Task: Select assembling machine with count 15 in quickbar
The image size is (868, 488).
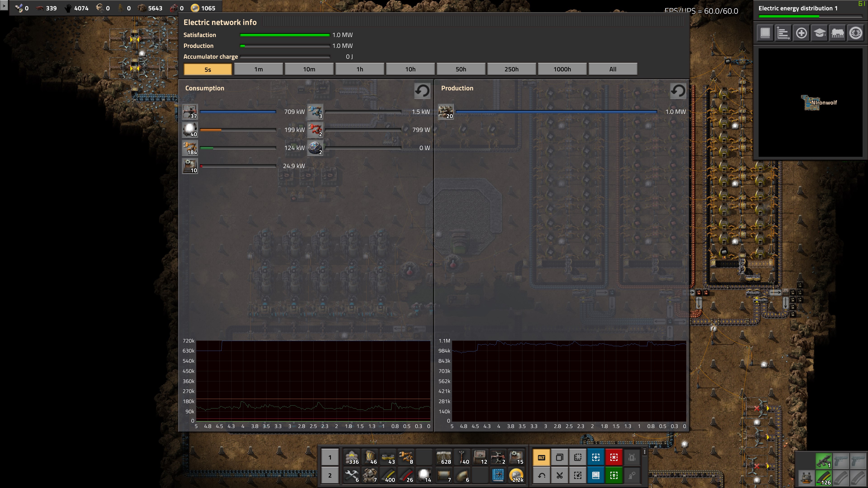Action: 517,457
